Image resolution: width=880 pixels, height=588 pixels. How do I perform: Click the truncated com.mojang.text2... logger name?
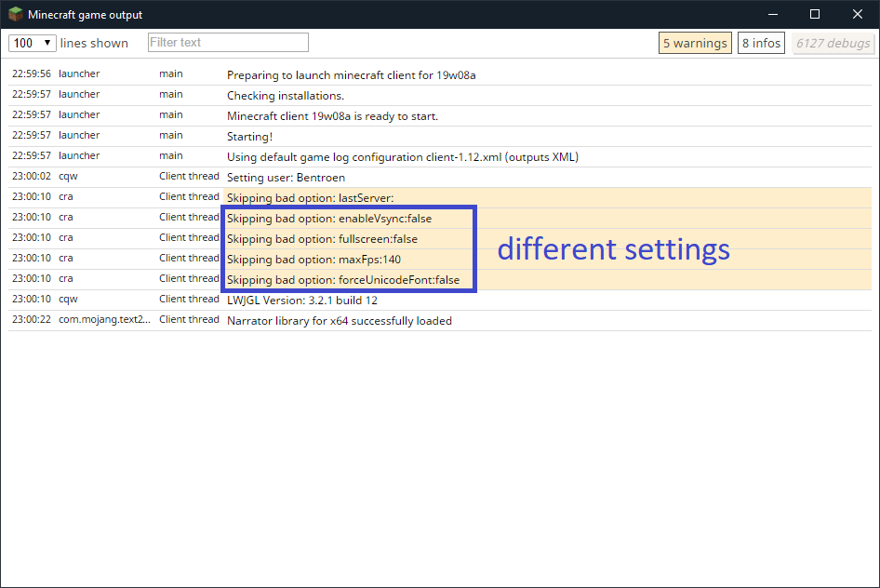[x=103, y=321]
